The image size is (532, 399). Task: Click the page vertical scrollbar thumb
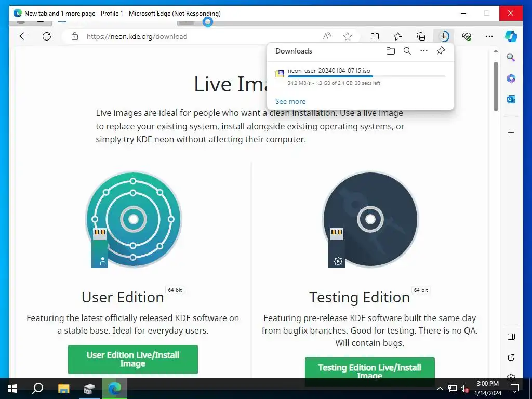click(x=496, y=86)
